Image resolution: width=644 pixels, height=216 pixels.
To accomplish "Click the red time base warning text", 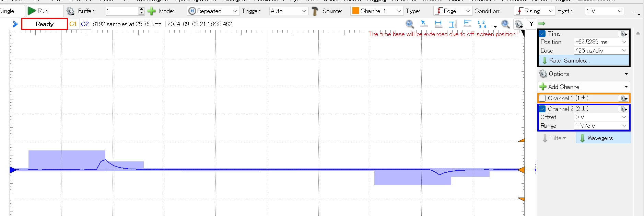I will (443, 34).
